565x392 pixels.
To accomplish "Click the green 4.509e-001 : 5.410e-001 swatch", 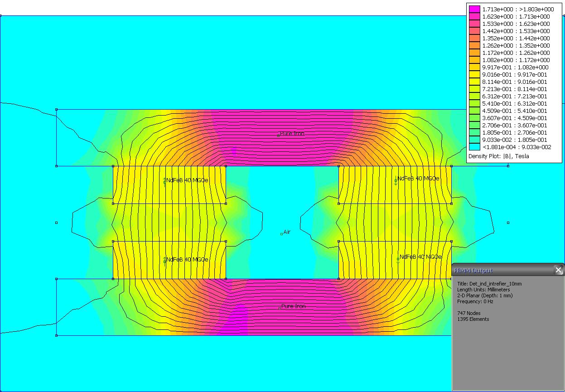I will click(474, 111).
